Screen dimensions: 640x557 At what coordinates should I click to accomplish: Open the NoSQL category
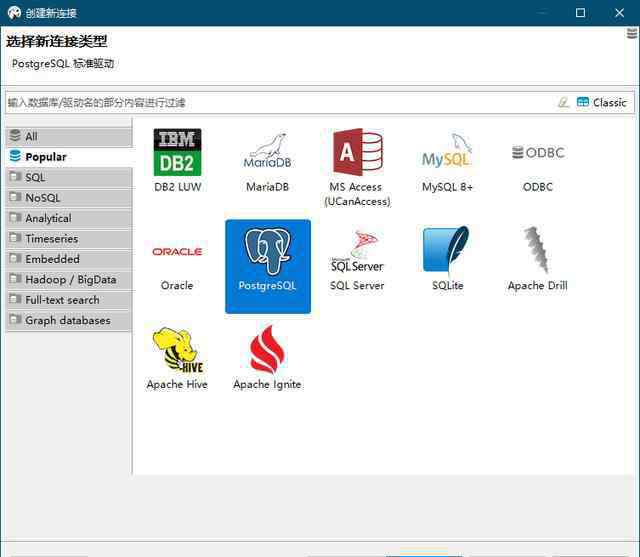coord(69,198)
